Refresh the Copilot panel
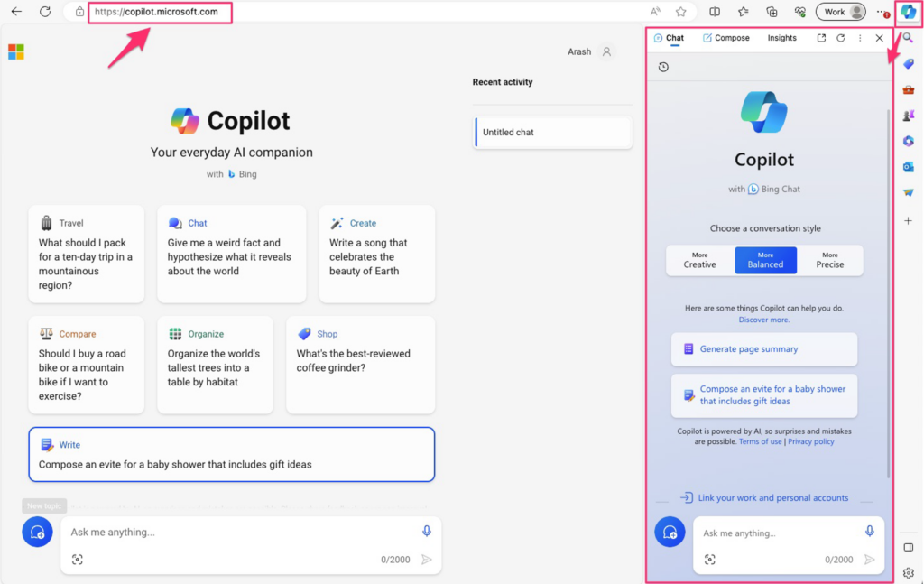The image size is (924, 584). [x=841, y=38]
